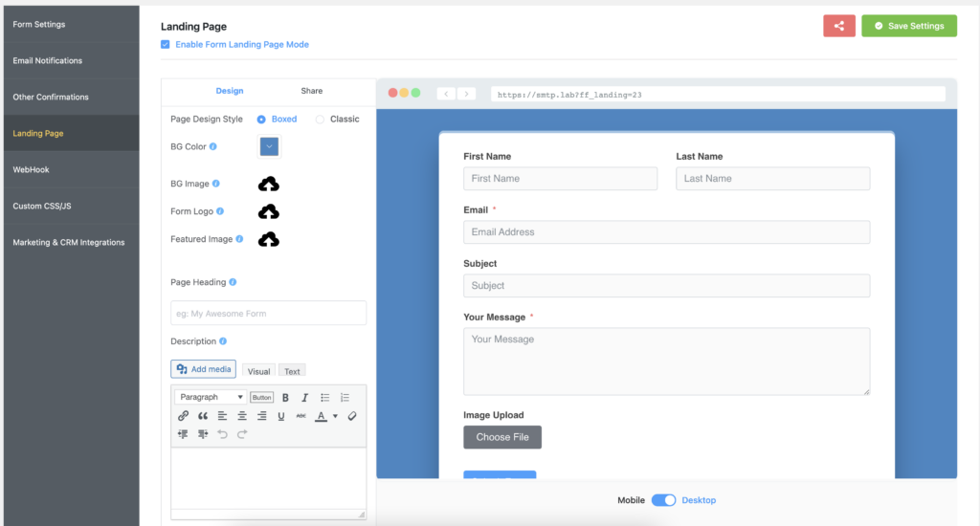Decrease indent in editor

coord(183,433)
